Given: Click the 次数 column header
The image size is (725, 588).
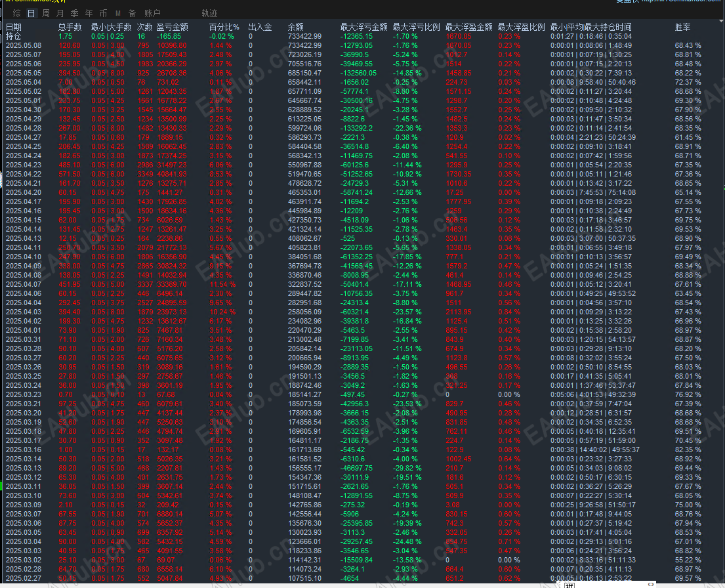Looking at the screenshot, I should (x=145, y=28).
